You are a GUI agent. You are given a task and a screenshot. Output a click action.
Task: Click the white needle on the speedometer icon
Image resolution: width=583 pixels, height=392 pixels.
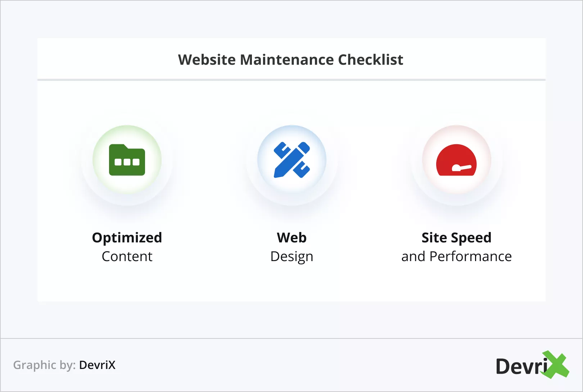461,168
